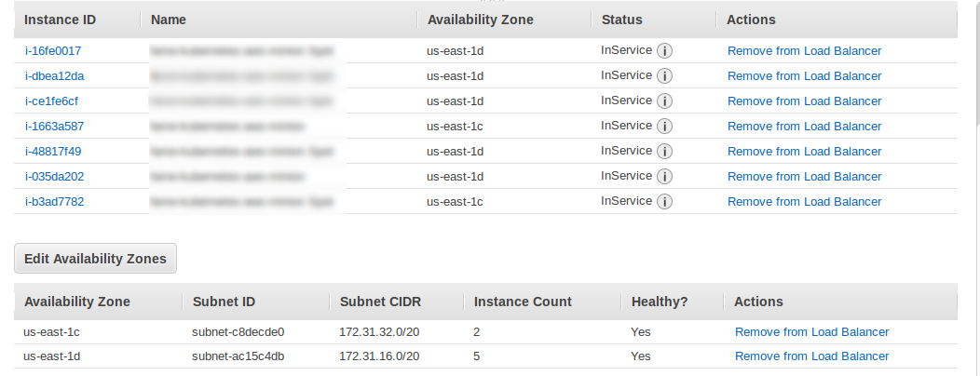The width and height of the screenshot is (980, 376).
Task: Open instance link i-dbea12da
Action: (54, 76)
